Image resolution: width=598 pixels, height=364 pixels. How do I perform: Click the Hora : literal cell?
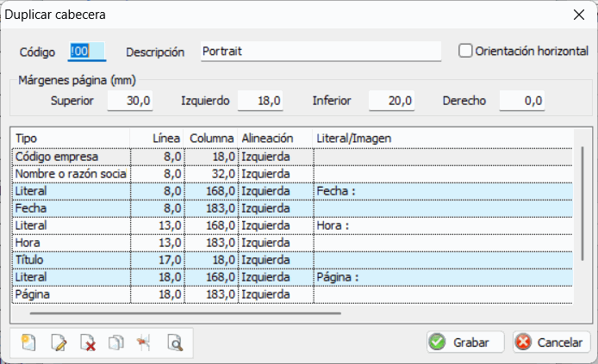[x=443, y=225]
